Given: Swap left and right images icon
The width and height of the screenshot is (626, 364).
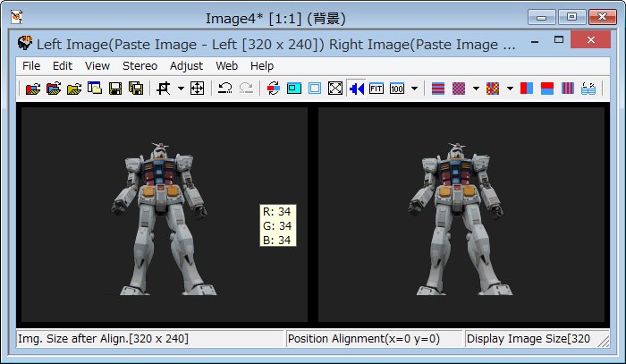Looking at the screenshot, I should pyautogui.click(x=273, y=89).
